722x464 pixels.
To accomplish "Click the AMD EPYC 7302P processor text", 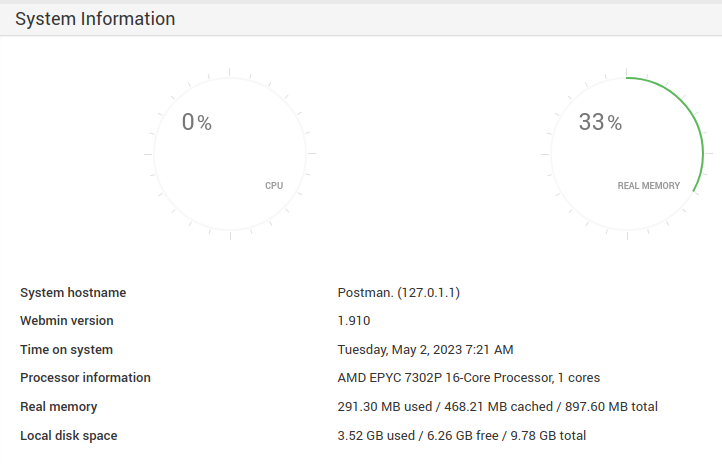I will pyautogui.click(x=469, y=378).
